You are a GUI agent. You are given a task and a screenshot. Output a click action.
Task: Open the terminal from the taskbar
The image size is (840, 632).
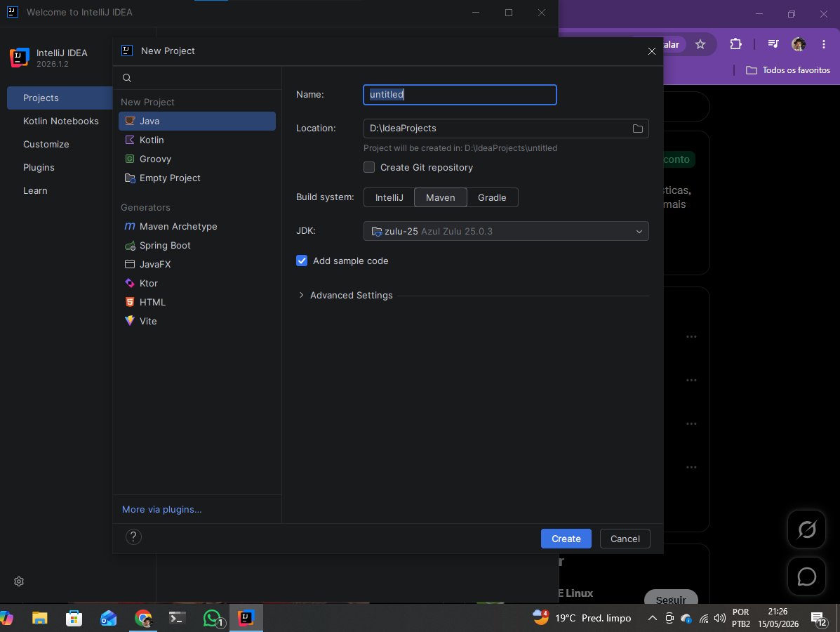pos(178,618)
